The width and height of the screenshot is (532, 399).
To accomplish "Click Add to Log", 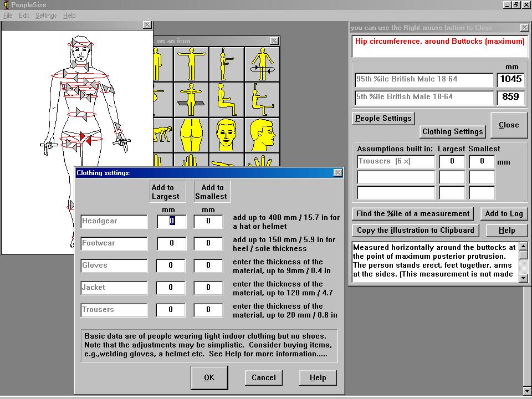I will coord(504,214).
